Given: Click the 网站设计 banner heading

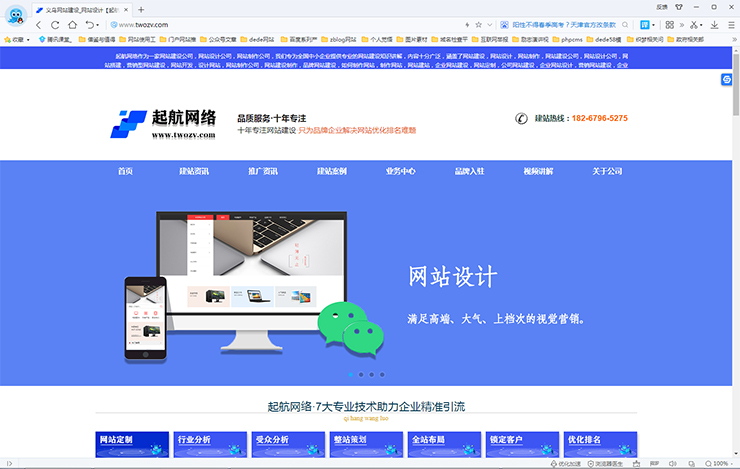Looking at the screenshot, I should click(453, 276).
